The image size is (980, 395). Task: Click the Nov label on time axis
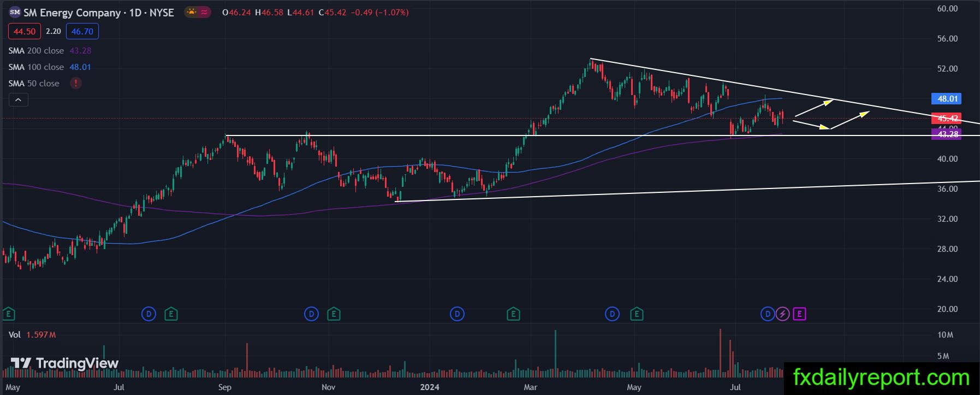(328, 387)
